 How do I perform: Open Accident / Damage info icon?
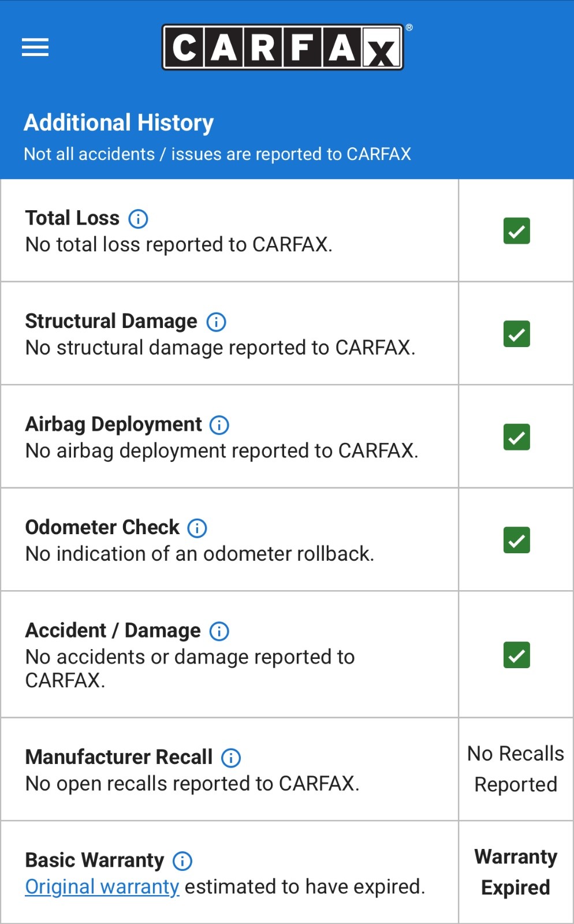point(219,631)
